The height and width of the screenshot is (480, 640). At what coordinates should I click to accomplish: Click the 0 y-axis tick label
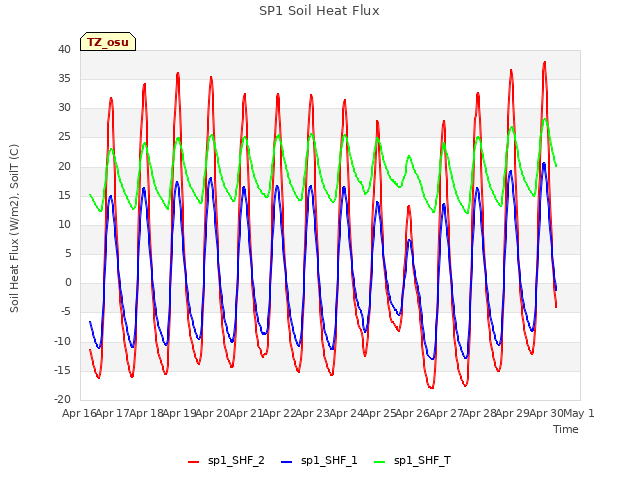68,282
